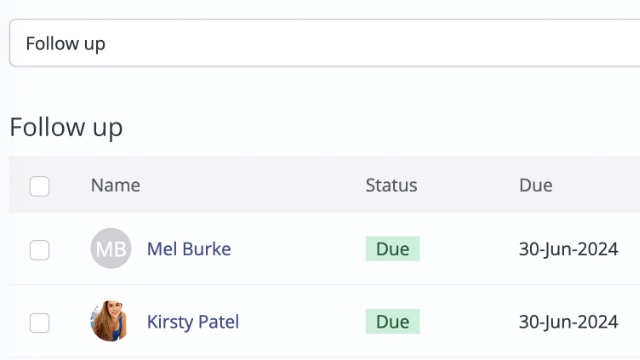
Task: Click Kirsty Patel's profile photo
Action: 111,321
